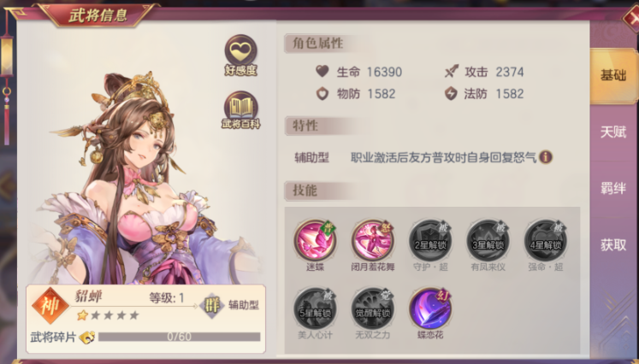
Task: Close the 武将信息 panel
Action: point(630,17)
